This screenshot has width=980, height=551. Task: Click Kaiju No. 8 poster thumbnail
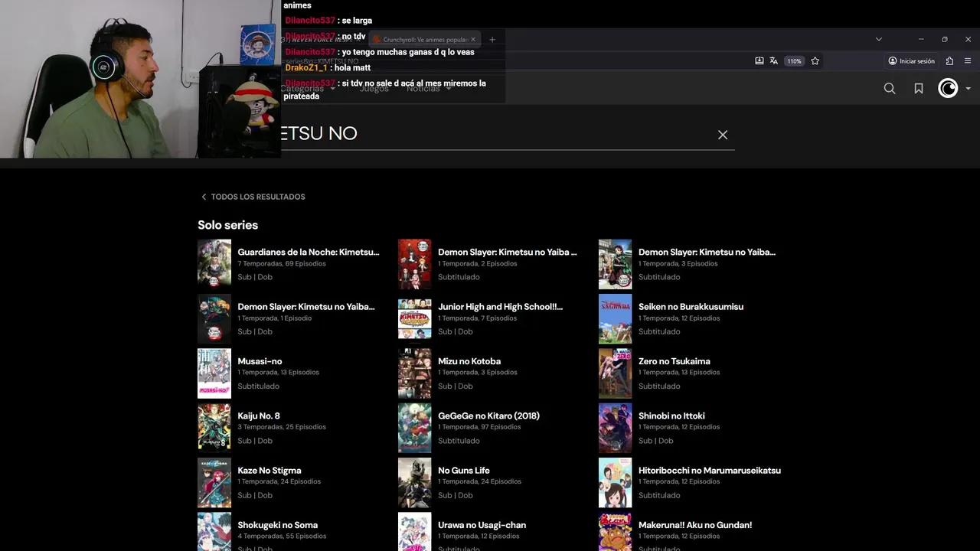pyautogui.click(x=214, y=428)
